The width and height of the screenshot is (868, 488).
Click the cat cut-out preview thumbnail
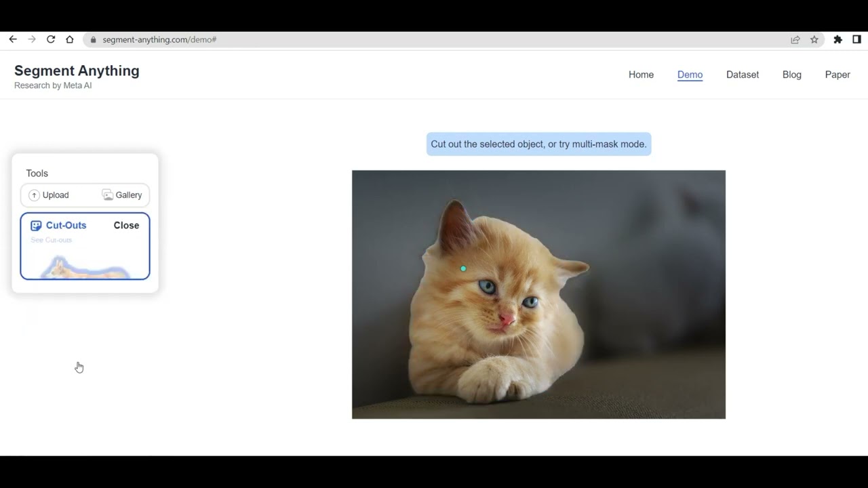pos(85,268)
